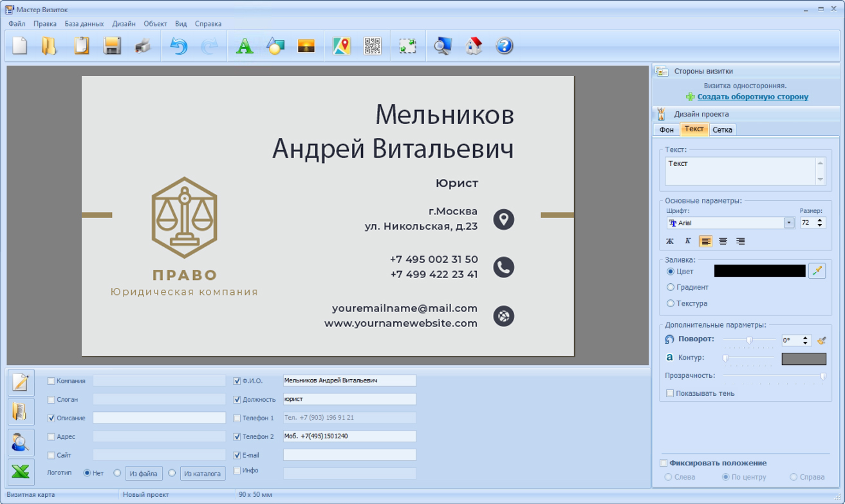Viewport: 845px width, 504px height.
Task: Click the Excel import icon
Action: coord(21,472)
